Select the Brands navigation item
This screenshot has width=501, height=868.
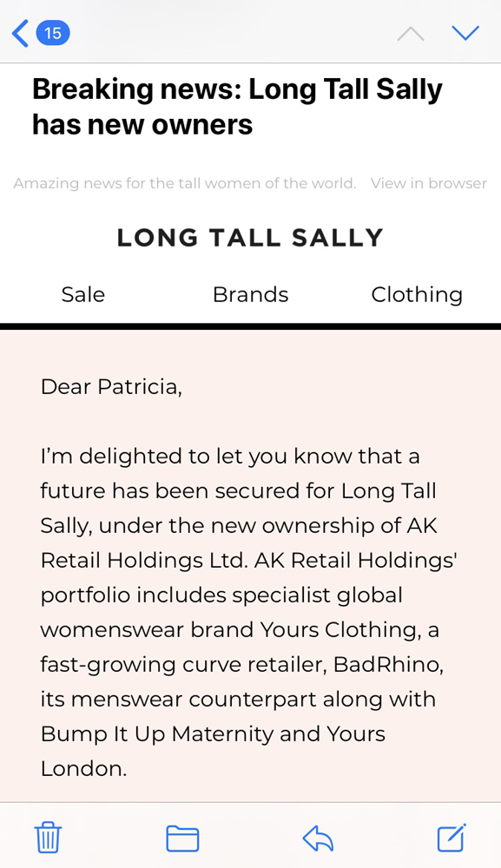(251, 294)
